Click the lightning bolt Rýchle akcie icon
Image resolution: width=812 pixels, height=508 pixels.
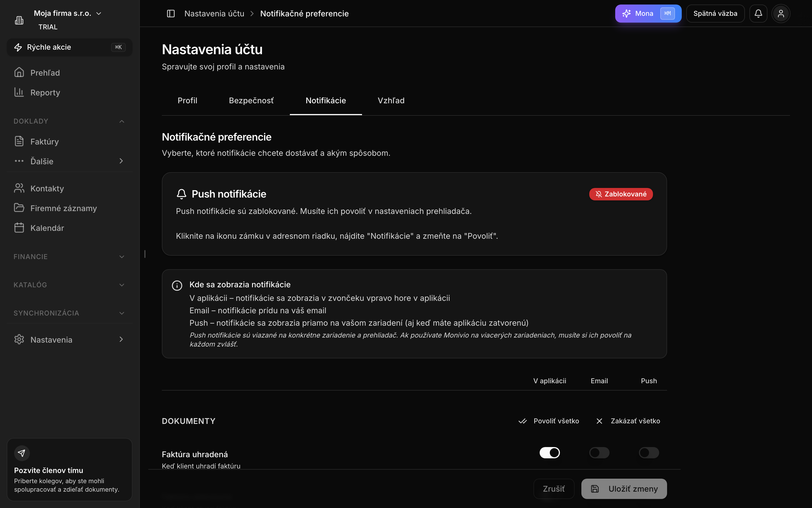[18, 47]
